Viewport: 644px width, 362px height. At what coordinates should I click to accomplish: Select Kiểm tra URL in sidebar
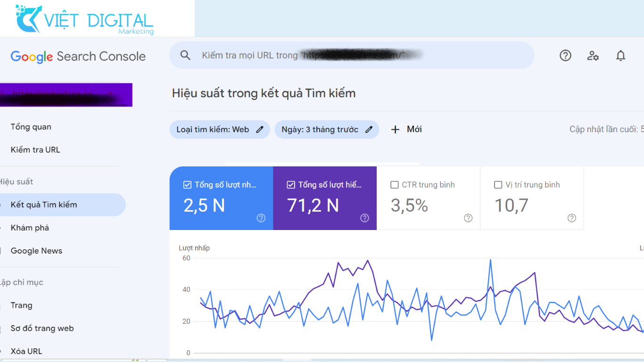pyautogui.click(x=35, y=150)
